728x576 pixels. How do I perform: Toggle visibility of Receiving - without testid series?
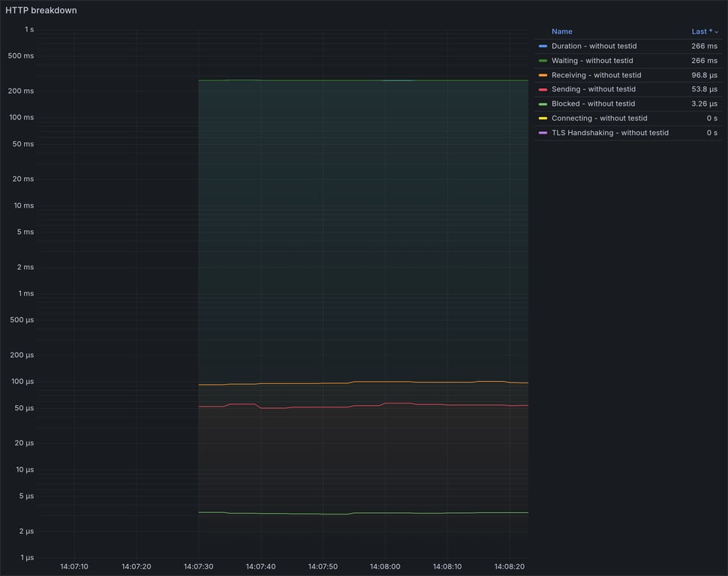(x=596, y=75)
